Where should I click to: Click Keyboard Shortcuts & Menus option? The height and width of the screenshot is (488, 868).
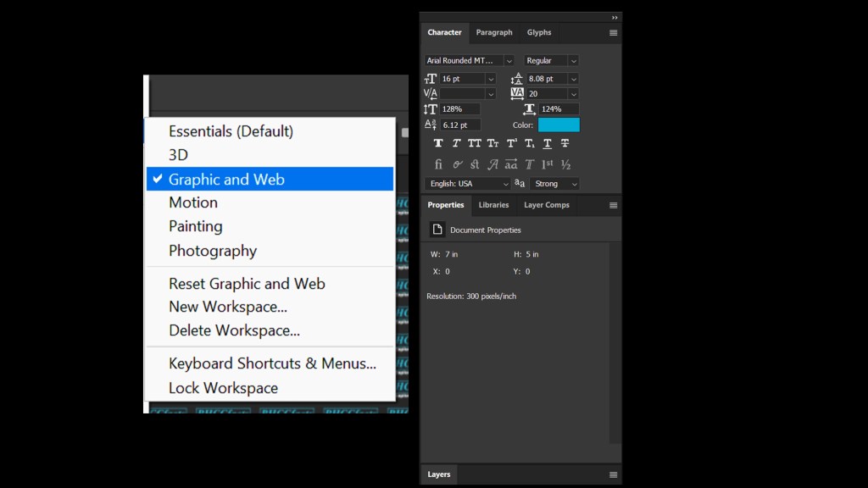(272, 363)
